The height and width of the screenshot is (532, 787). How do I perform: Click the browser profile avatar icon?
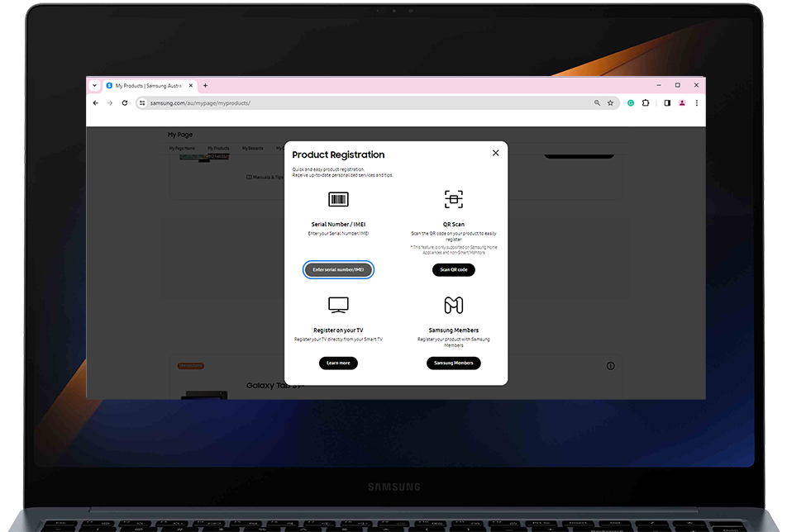(680, 102)
